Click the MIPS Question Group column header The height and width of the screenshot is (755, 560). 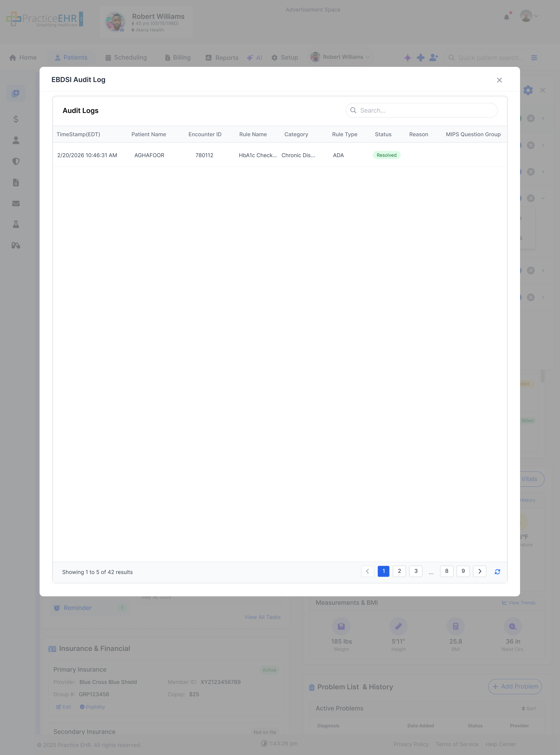[473, 134]
